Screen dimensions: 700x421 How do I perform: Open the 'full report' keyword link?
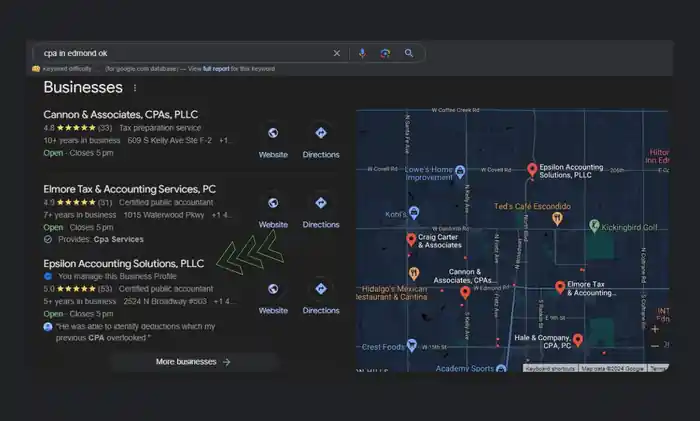[216, 69]
